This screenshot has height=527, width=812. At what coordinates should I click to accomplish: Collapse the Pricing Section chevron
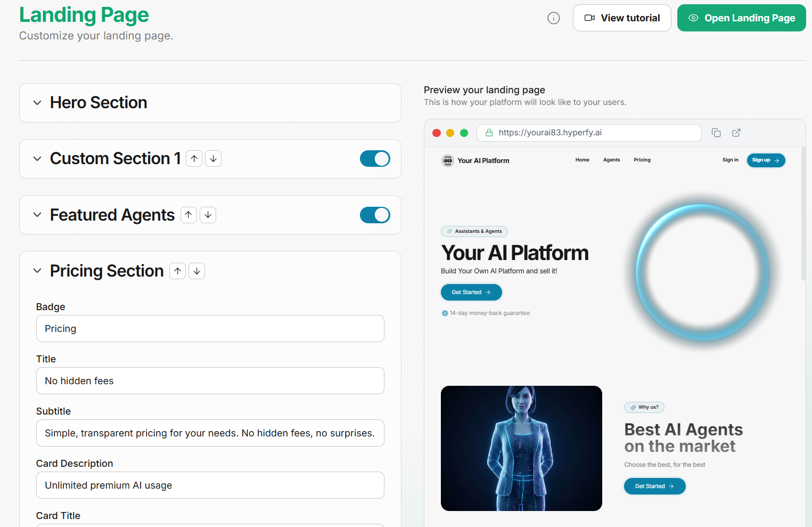37,271
